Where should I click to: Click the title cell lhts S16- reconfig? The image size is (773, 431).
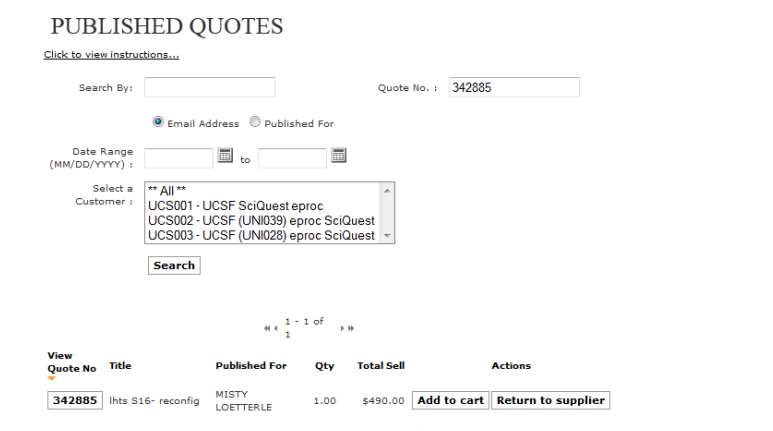[154, 400]
